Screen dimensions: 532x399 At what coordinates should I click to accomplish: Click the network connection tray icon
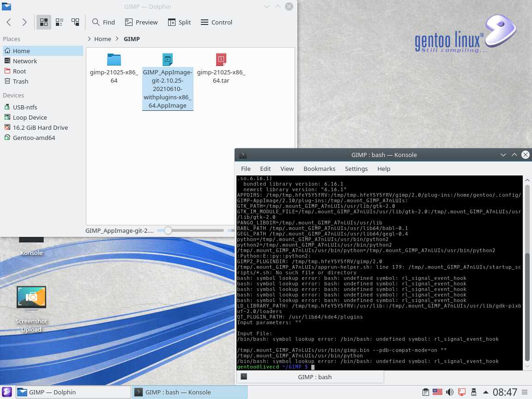coord(462,392)
